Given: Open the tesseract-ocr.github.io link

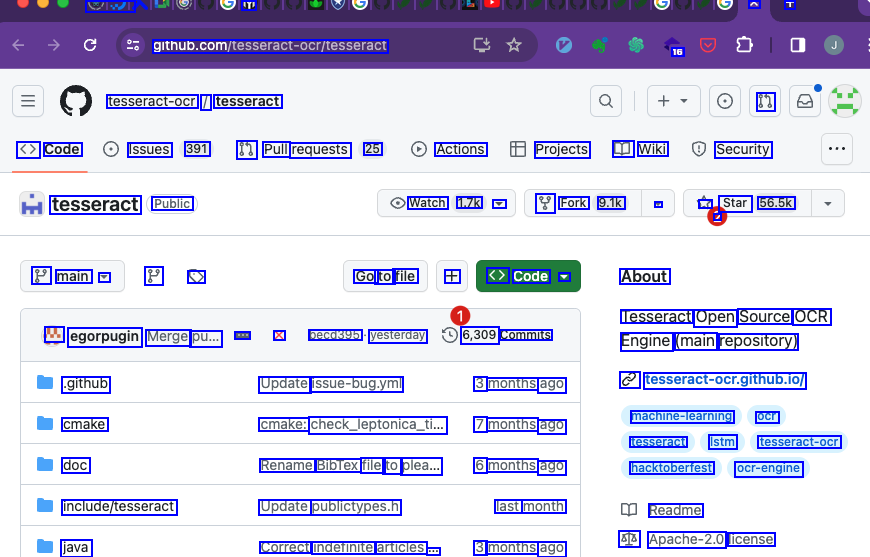Looking at the screenshot, I should (x=725, y=380).
